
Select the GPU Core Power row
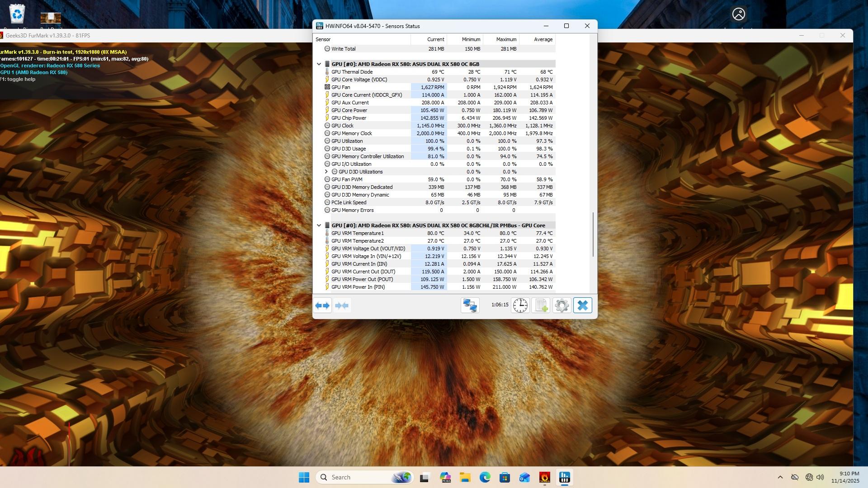(434, 110)
